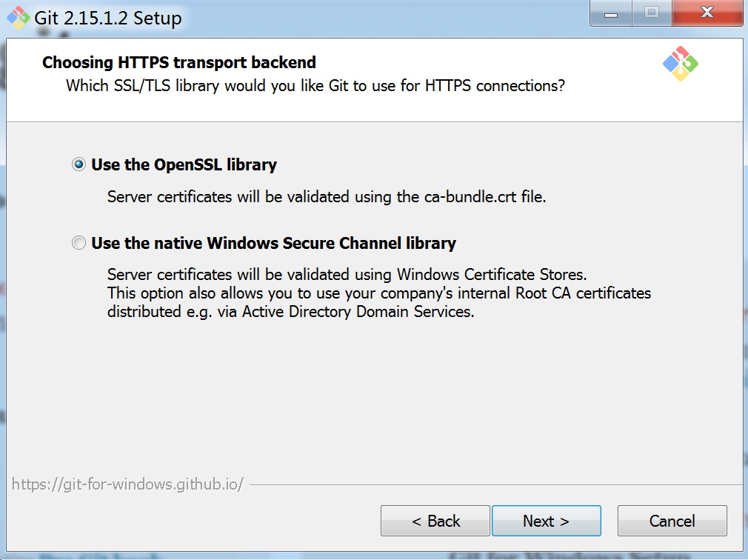Screen dimensions: 748x560
Task: Cancel the Git installation
Action: 672,521
